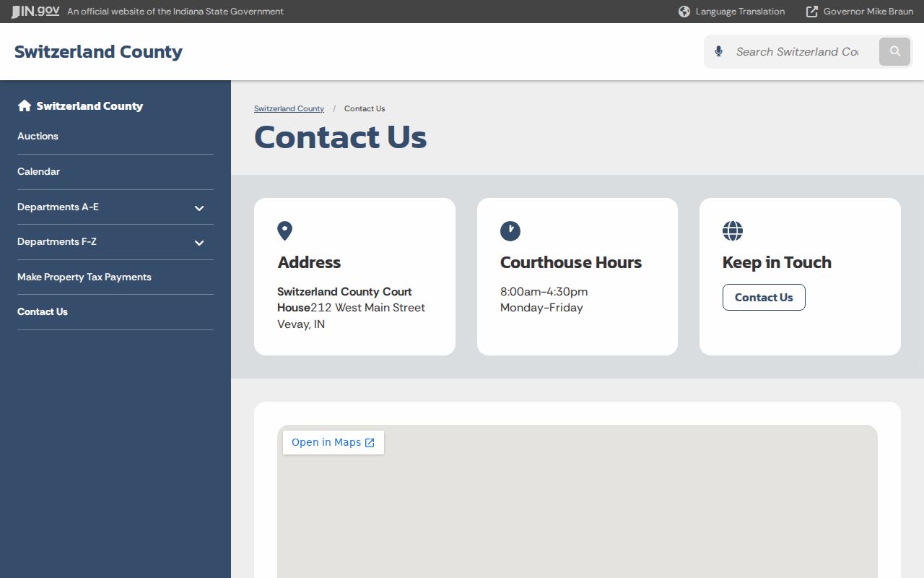Open the Auctions sidebar item
The height and width of the screenshot is (578, 924).
coord(38,137)
